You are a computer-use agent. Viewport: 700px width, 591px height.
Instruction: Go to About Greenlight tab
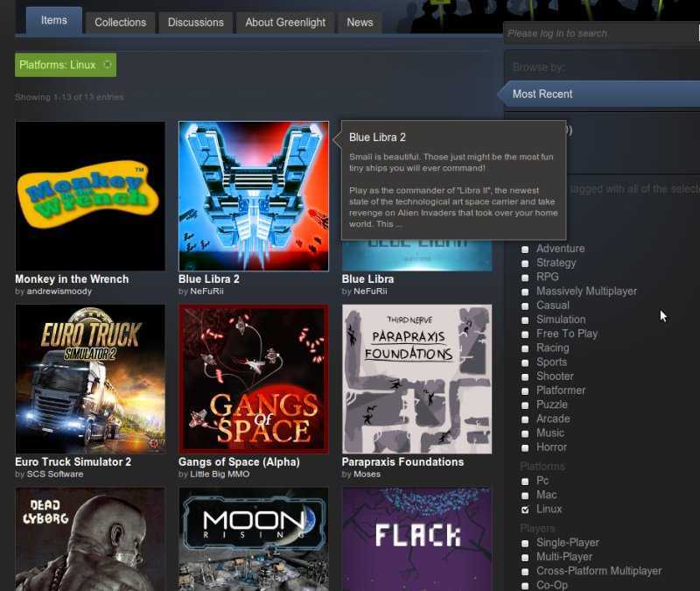(285, 23)
